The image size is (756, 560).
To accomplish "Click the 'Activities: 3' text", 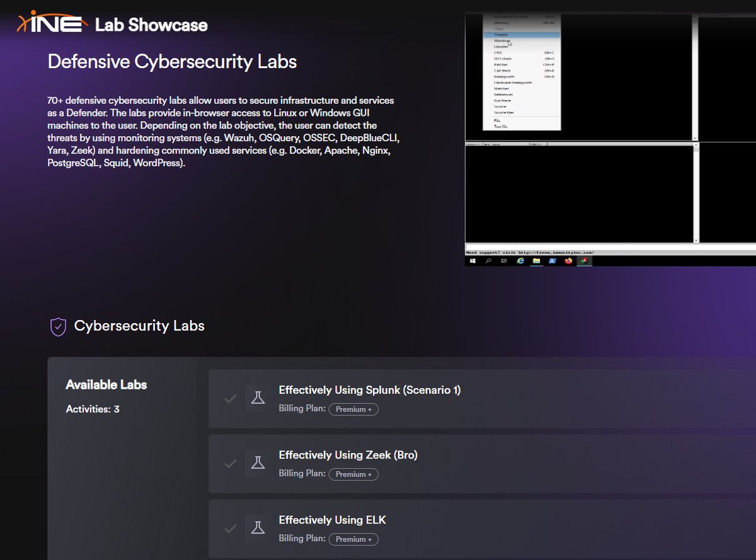I will pos(93,409).
